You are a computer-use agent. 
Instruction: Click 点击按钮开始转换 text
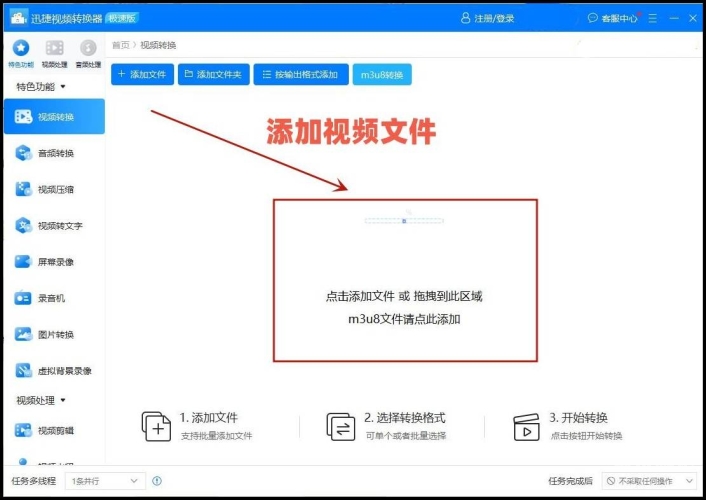click(x=586, y=436)
